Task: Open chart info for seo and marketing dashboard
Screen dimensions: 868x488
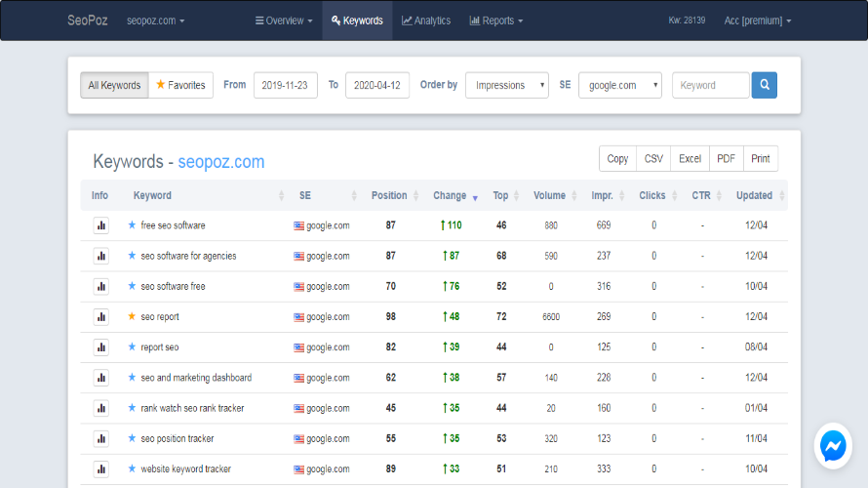Action: click(100, 378)
